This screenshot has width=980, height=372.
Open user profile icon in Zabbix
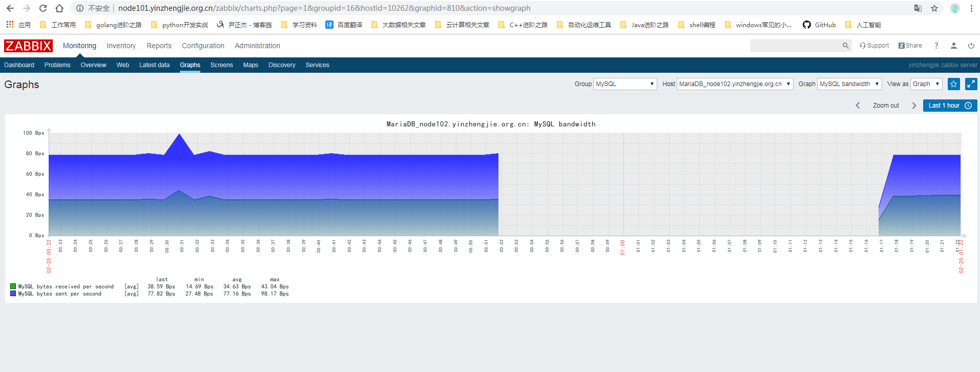coord(954,46)
